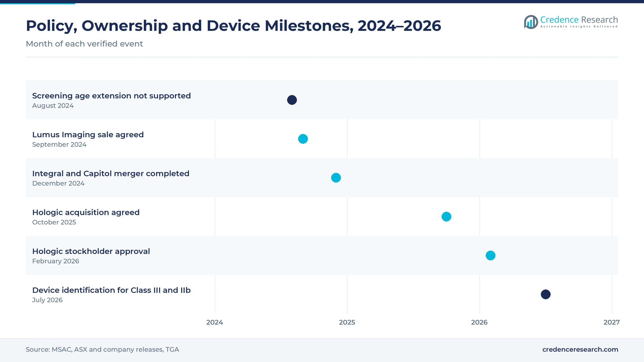Click the December 2024 merger marker
The image size is (644, 362).
pyautogui.click(x=336, y=178)
